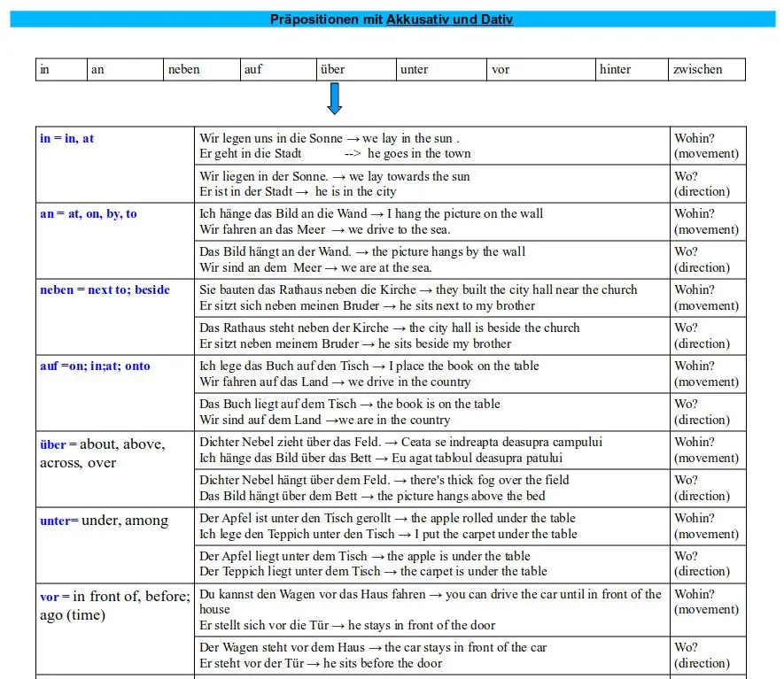This screenshot has width=784, height=679.
Task: Click the 'hinter' cell in the top table
Action: [632, 69]
